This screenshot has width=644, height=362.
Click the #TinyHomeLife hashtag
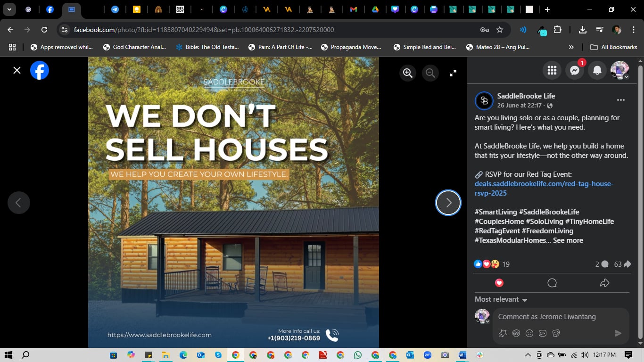pos(590,222)
